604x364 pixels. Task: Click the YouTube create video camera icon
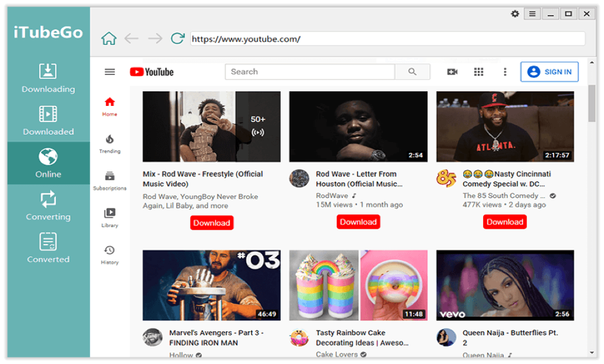[452, 72]
